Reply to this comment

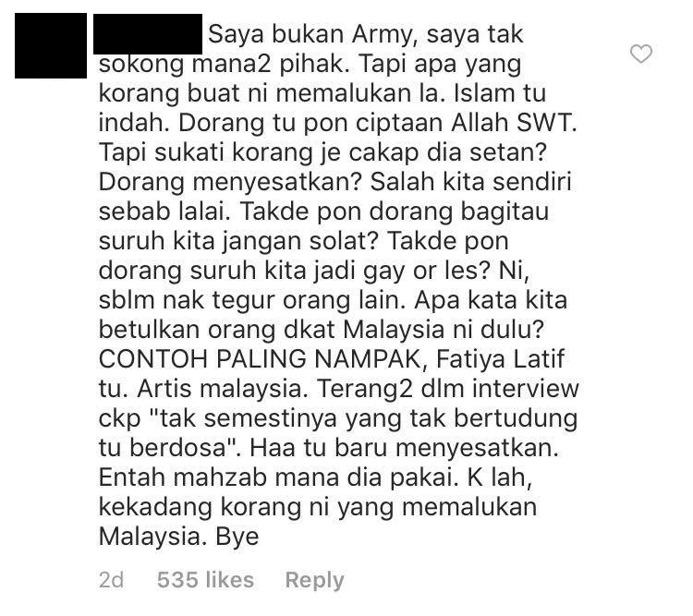[314, 580]
